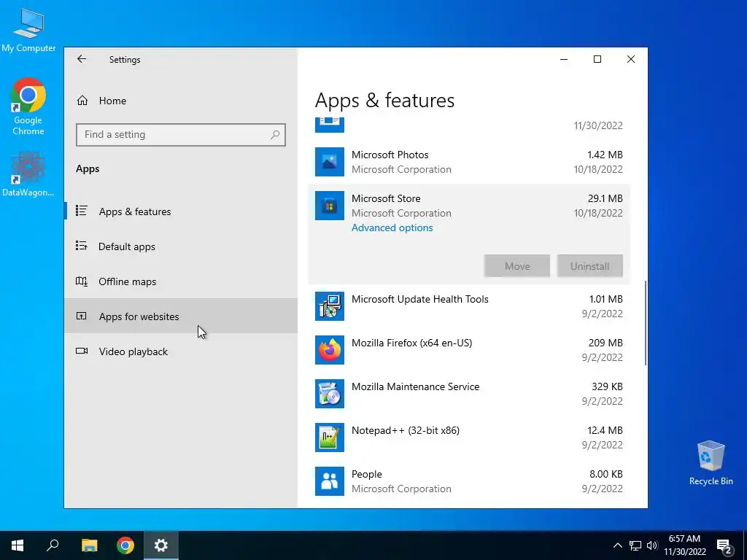Click the Offline maps map icon

click(x=82, y=281)
